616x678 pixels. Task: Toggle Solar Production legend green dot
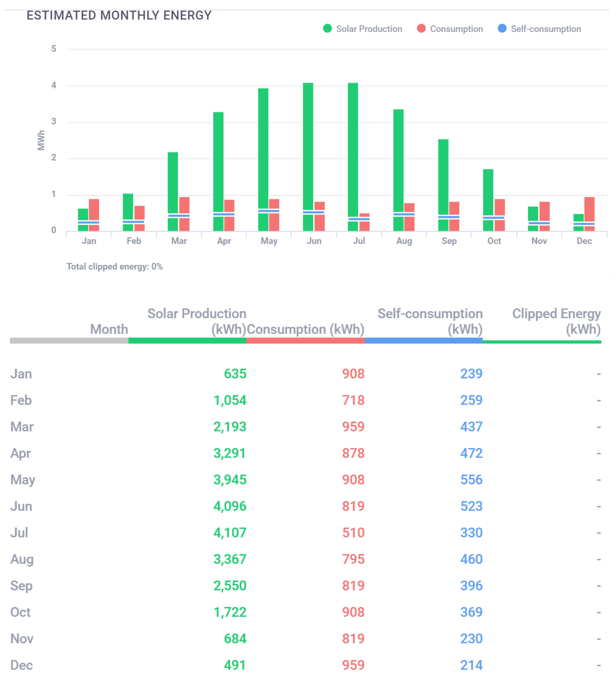coord(327,29)
